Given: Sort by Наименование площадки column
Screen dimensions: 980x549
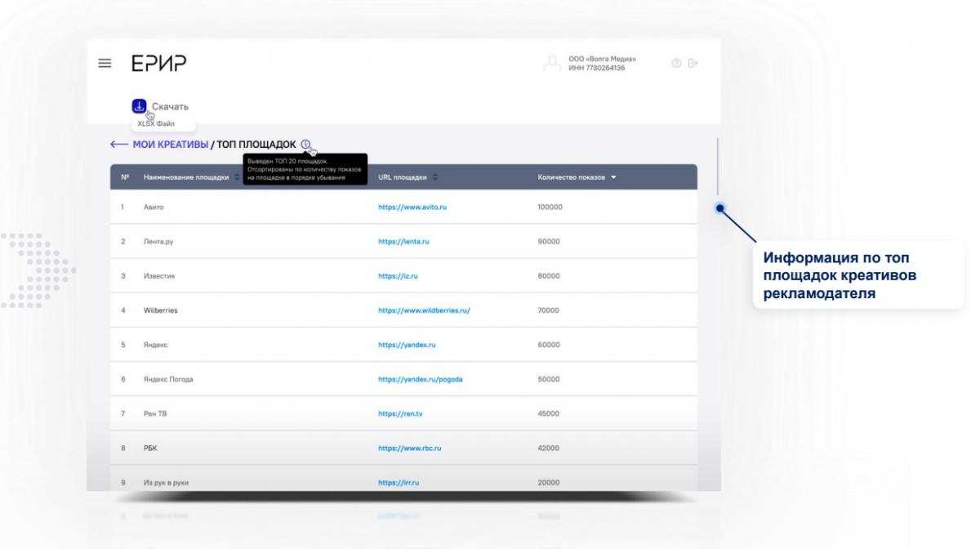Looking at the screenshot, I should pos(236,177).
